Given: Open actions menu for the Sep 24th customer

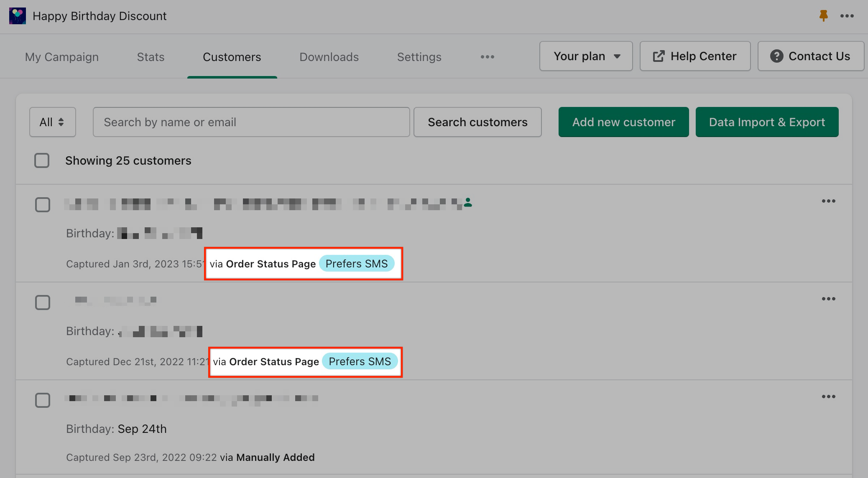Looking at the screenshot, I should [x=828, y=397].
